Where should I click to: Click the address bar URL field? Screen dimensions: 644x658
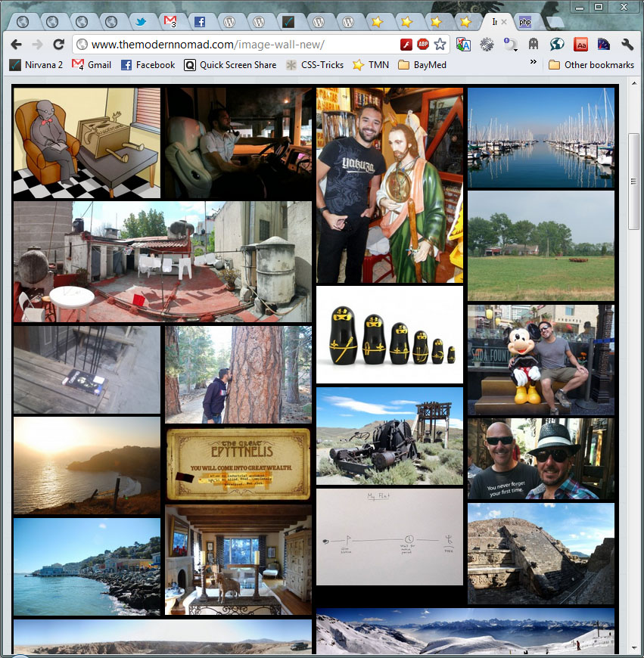click(x=242, y=45)
